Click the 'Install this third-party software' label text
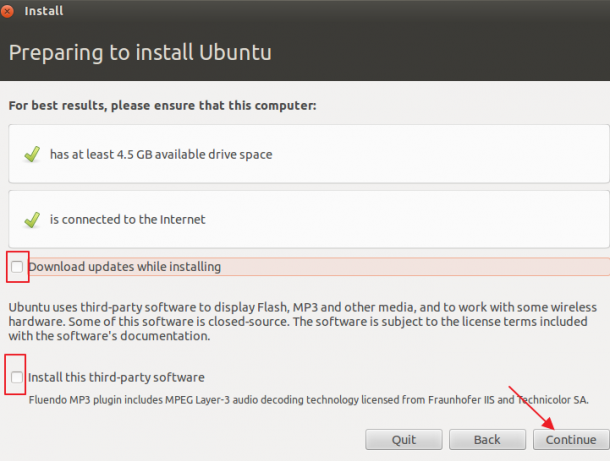The width and height of the screenshot is (610, 461). click(116, 377)
